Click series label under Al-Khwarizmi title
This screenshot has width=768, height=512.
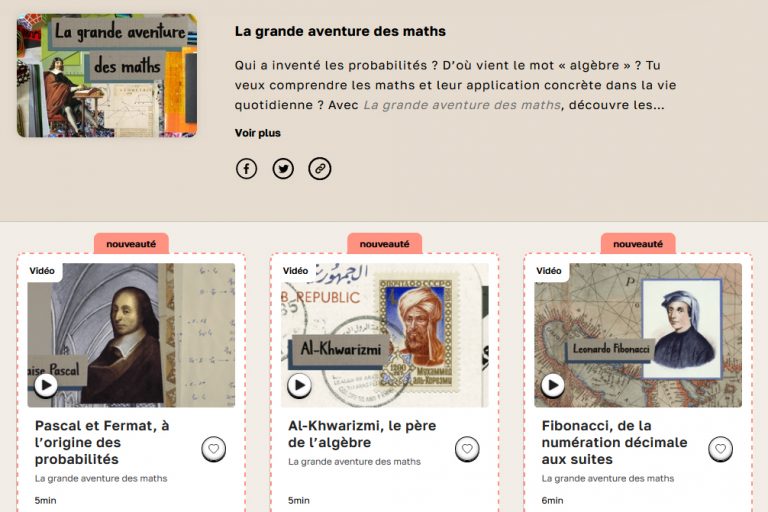click(x=354, y=462)
